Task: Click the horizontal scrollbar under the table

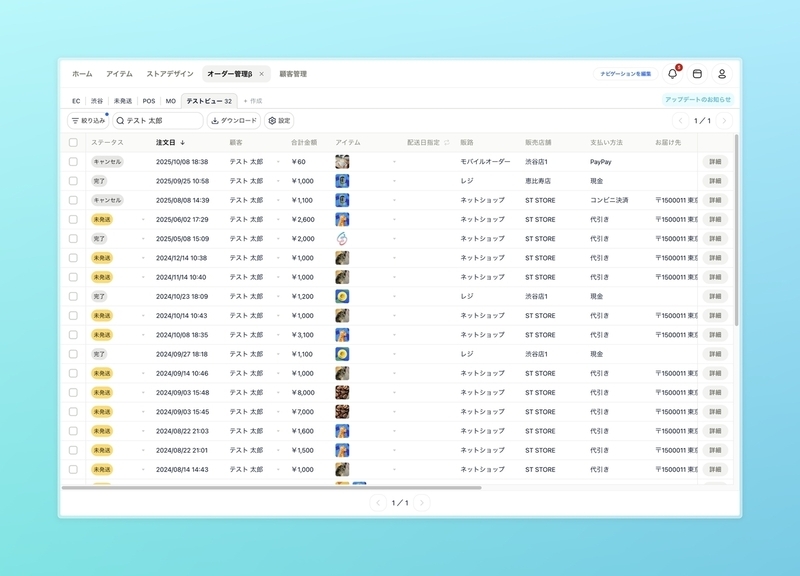Action: 271,488
